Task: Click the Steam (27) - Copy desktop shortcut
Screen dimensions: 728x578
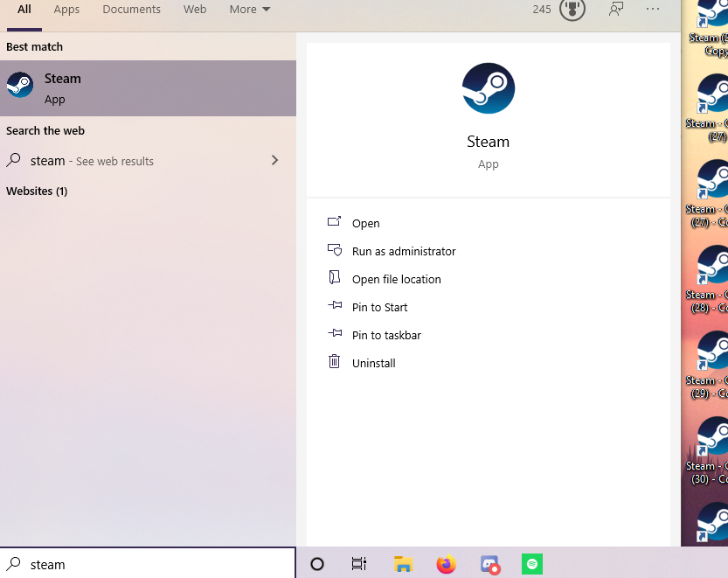Action: (x=709, y=194)
